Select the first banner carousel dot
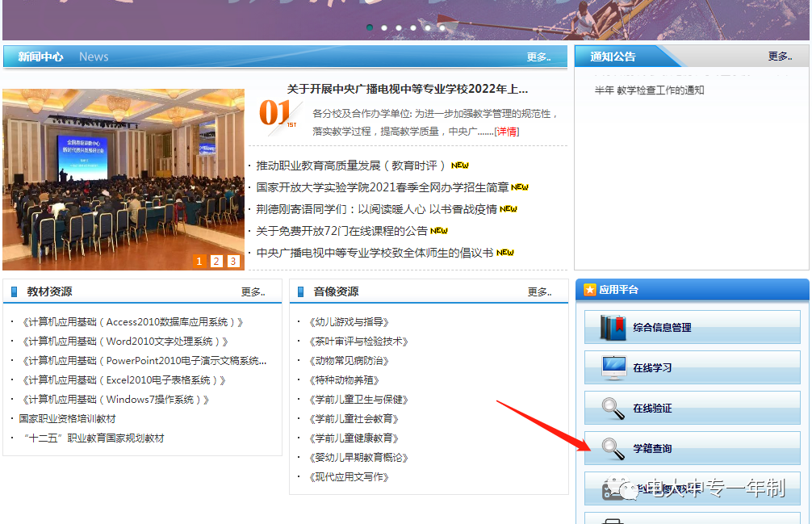The image size is (812, 524). tap(370, 27)
